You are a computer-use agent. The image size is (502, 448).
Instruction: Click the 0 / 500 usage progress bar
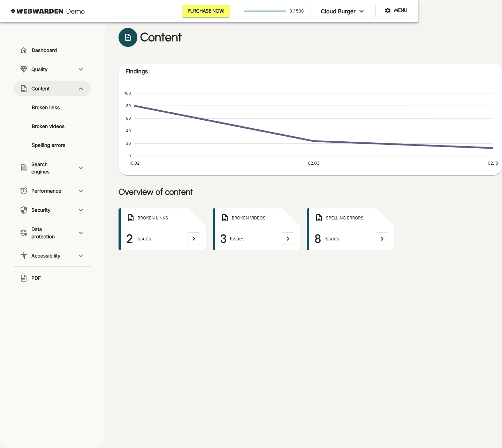click(x=265, y=11)
